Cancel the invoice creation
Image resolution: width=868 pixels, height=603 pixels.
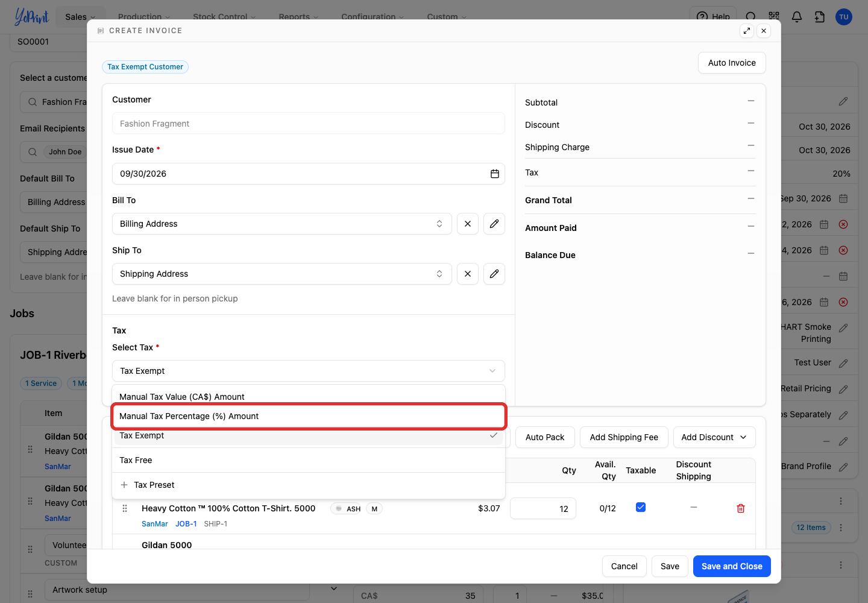click(x=624, y=566)
